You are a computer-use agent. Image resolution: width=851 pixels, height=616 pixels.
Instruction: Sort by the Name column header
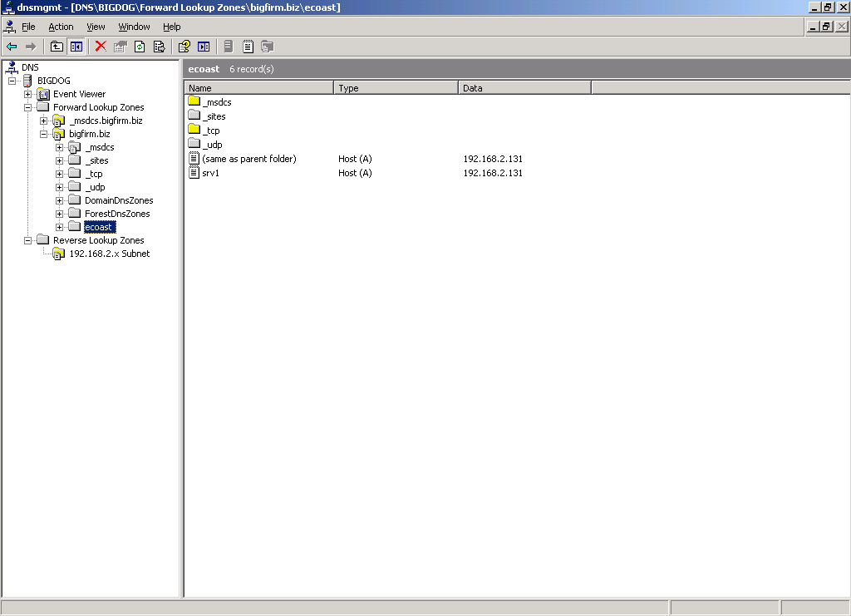(x=259, y=88)
